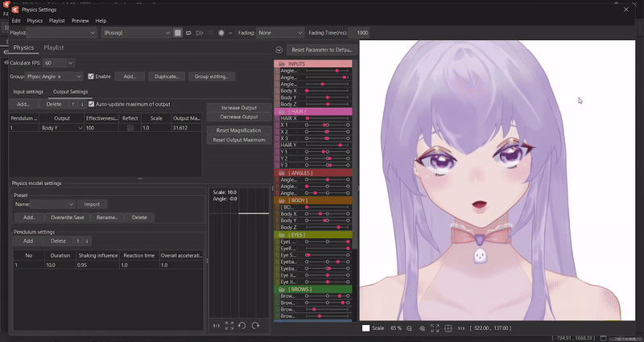Rotate pendulum view clockwise
Viewport: 644px width, 342px height.
[x=255, y=326]
